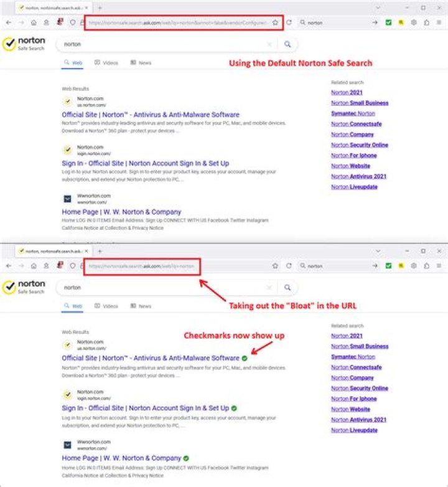
Task: Open tab list chevron in the bottom window title bar
Action: point(378,251)
